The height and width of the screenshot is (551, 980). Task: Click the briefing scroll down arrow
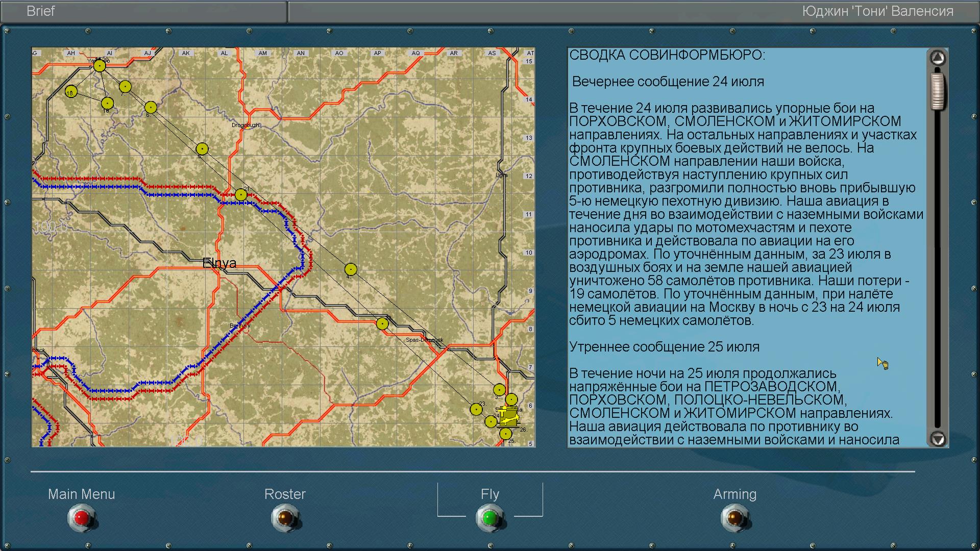[938, 439]
